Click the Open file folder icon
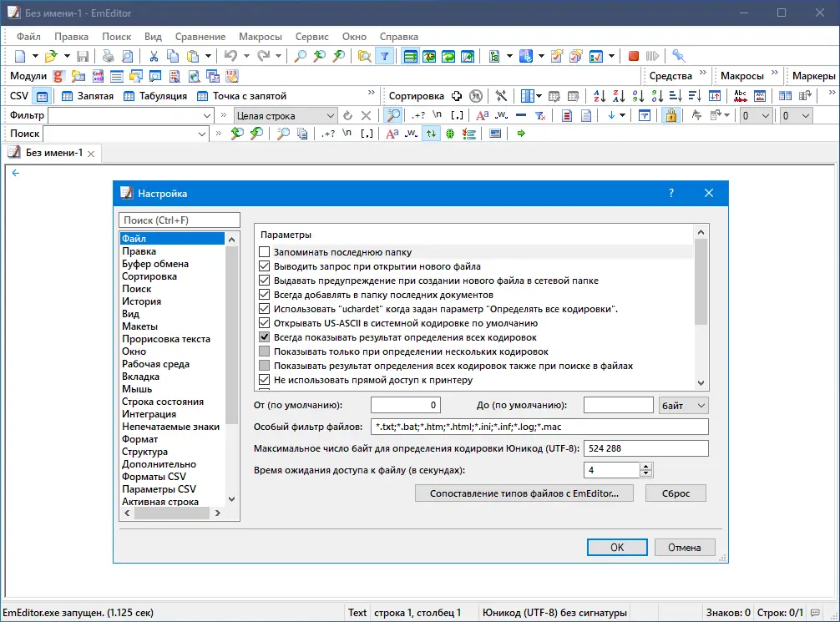Image resolution: width=840 pixels, height=622 pixels. click(x=52, y=56)
